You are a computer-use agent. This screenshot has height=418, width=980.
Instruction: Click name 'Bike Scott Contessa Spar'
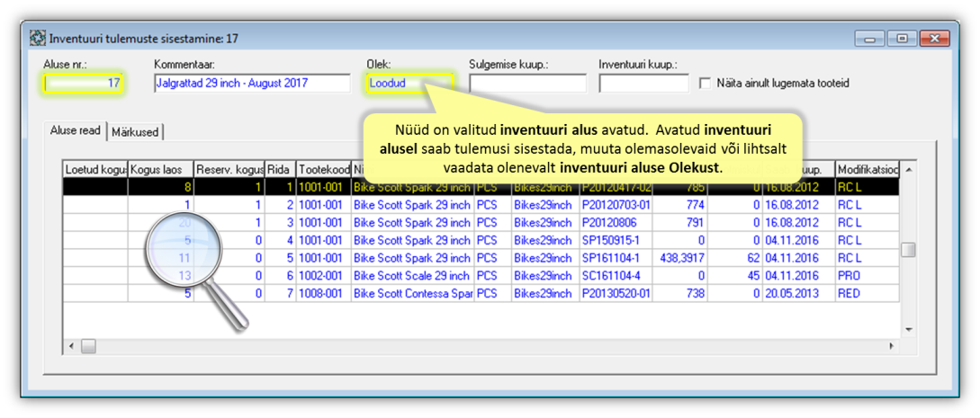(412, 293)
